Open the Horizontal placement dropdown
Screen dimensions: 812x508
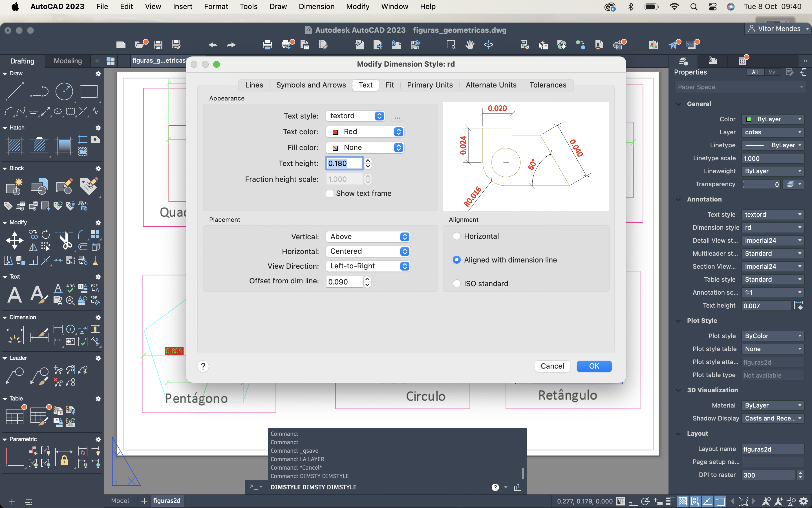tap(368, 251)
